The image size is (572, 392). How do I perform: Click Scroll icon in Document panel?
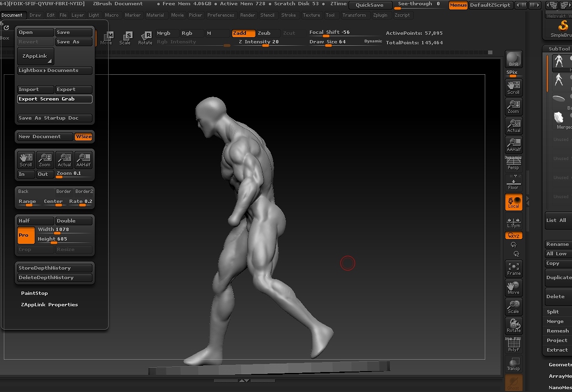pyautogui.click(x=26, y=160)
